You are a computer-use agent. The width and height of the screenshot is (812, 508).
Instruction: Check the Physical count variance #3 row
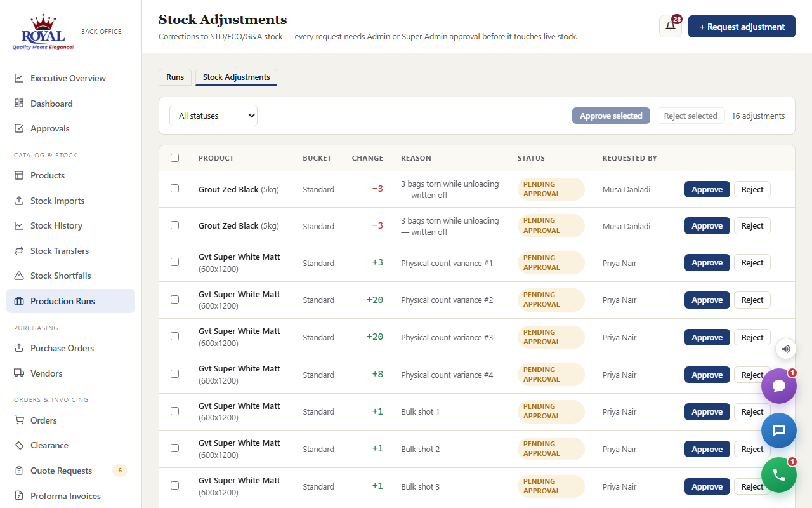pyautogui.click(x=175, y=337)
